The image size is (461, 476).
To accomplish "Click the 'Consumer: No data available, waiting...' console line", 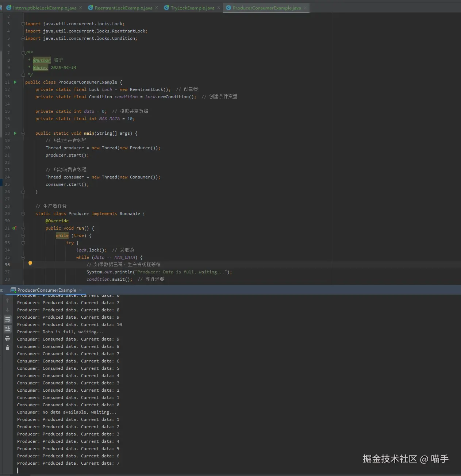I will (x=67, y=412).
